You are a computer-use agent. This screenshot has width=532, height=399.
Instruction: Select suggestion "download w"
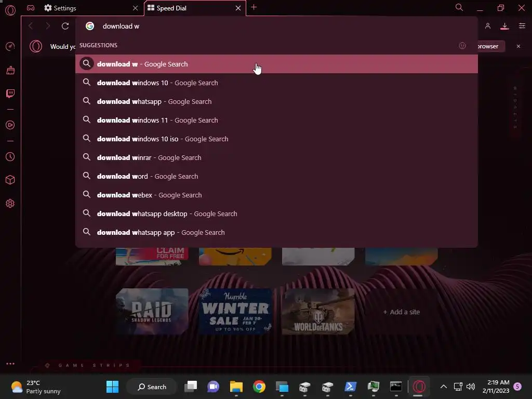click(x=276, y=64)
